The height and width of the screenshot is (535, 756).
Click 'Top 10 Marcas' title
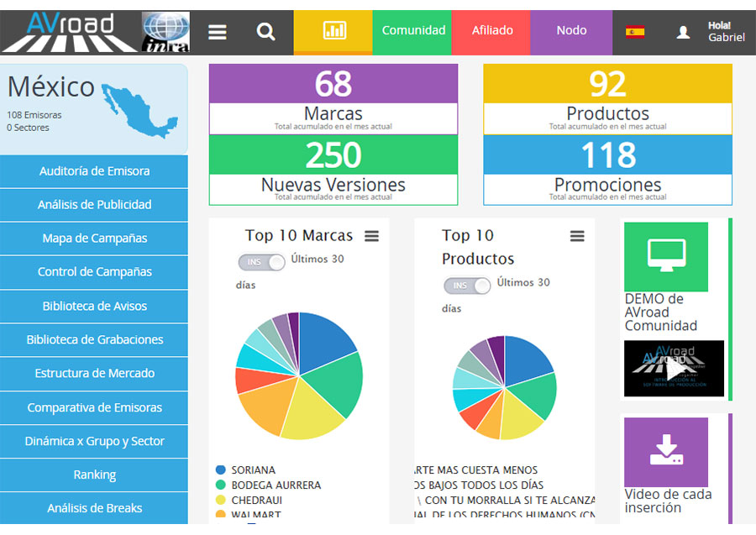pyautogui.click(x=298, y=235)
